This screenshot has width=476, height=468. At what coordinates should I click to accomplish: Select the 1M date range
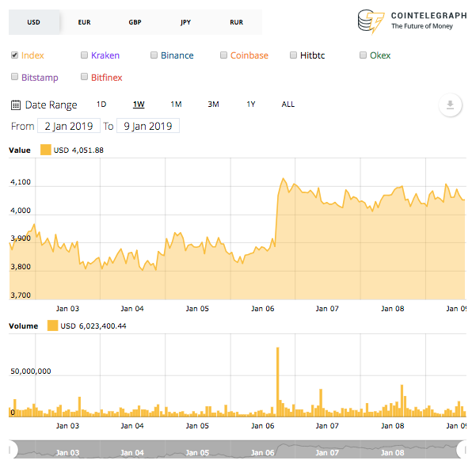point(176,105)
